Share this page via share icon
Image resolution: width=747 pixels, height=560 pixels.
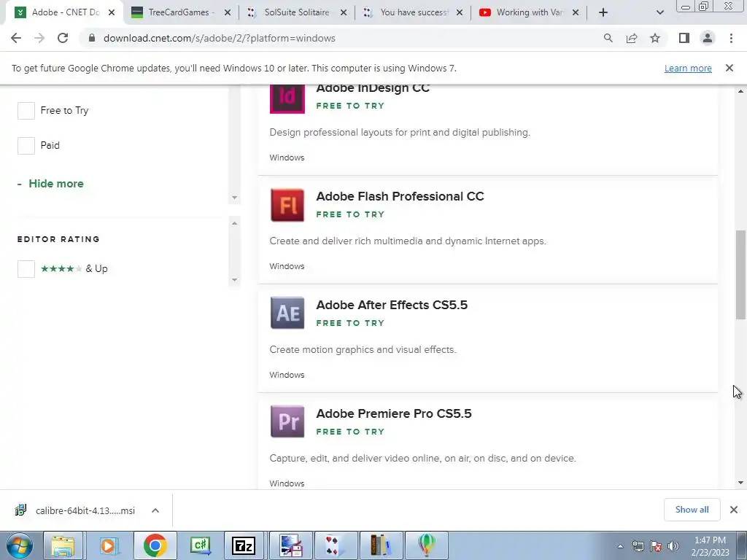[x=632, y=38]
